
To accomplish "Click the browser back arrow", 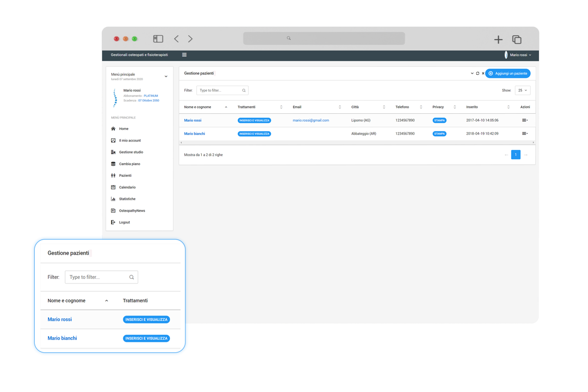I will (176, 39).
